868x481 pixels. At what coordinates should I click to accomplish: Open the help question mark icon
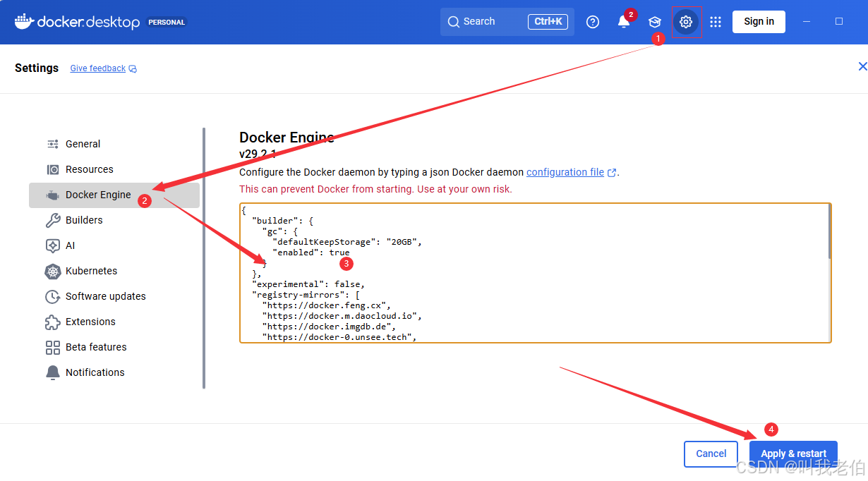593,22
